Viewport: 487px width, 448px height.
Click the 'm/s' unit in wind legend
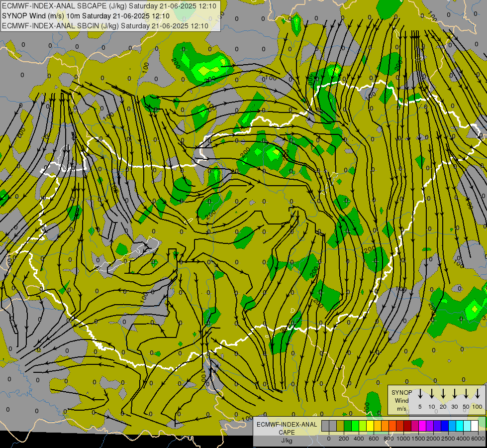point(401,409)
